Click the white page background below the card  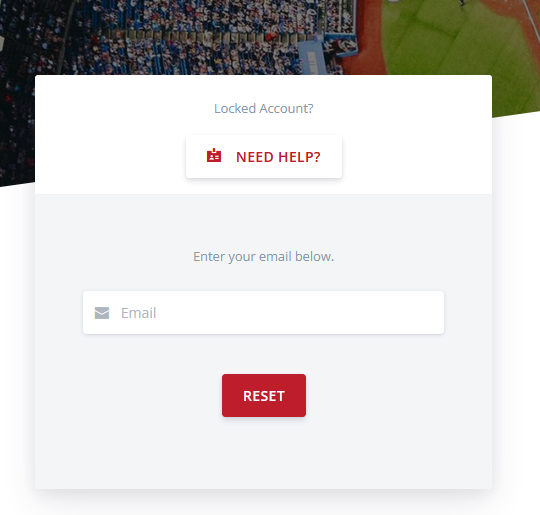[264, 503]
